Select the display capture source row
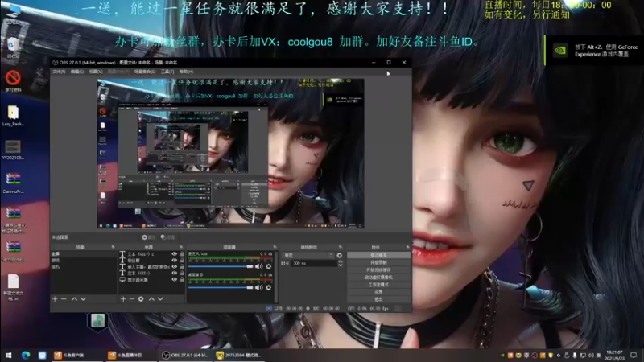 point(145,279)
